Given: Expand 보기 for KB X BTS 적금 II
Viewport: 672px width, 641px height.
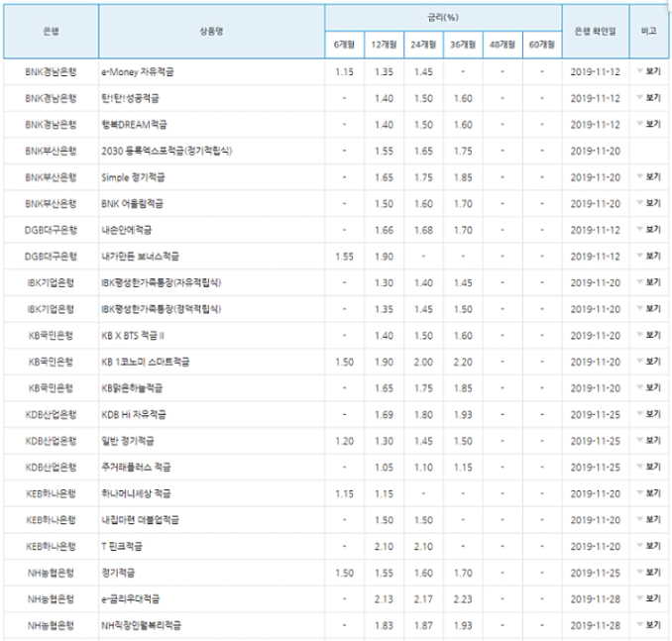Looking at the screenshot, I should 649,335.
